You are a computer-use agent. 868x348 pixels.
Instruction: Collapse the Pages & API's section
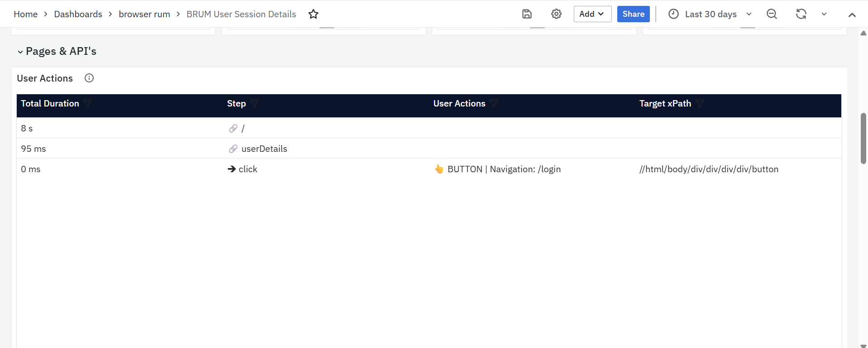pos(20,52)
